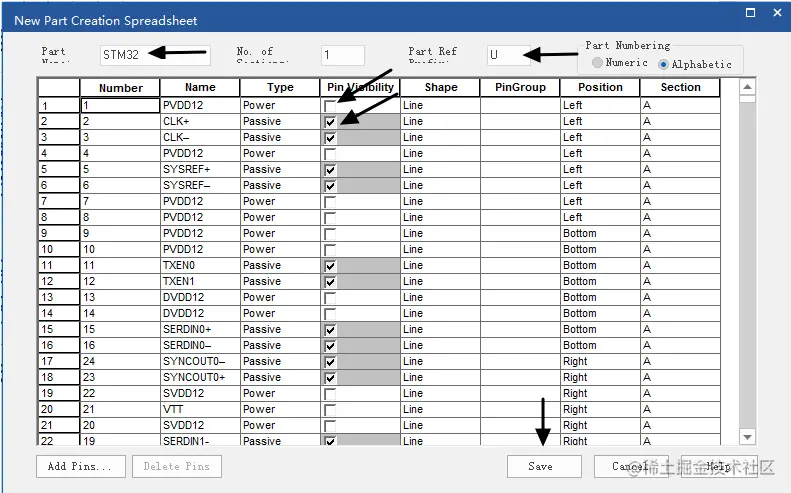Click Number cell 22 for SVDD12
Viewport: 791px width, 493px height.
pos(120,394)
